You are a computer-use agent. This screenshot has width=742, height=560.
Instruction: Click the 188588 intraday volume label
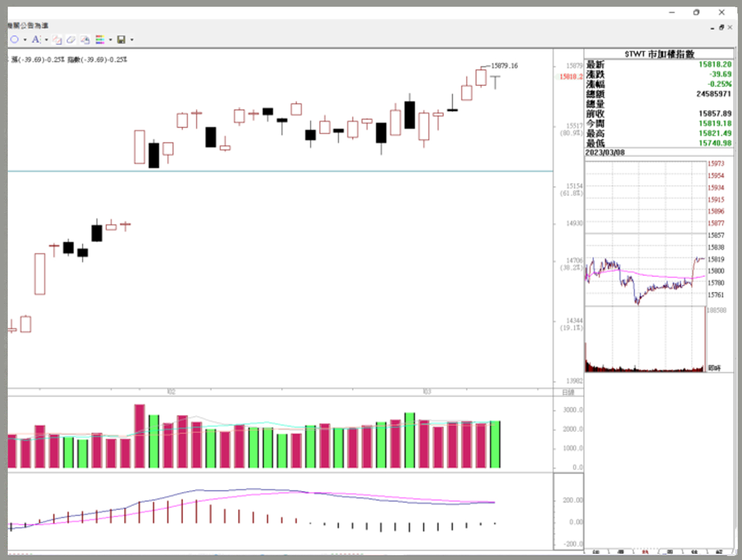pyautogui.click(x=717, y=310)
